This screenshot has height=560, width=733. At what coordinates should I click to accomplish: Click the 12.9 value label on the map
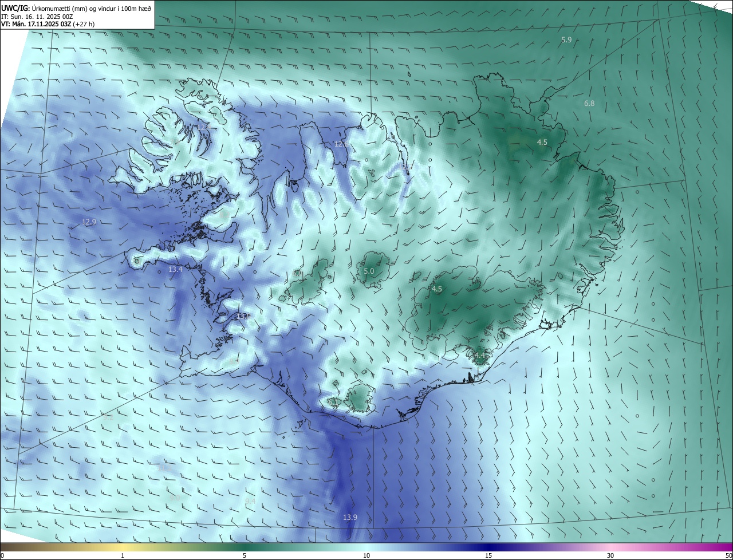coord(89,222)
